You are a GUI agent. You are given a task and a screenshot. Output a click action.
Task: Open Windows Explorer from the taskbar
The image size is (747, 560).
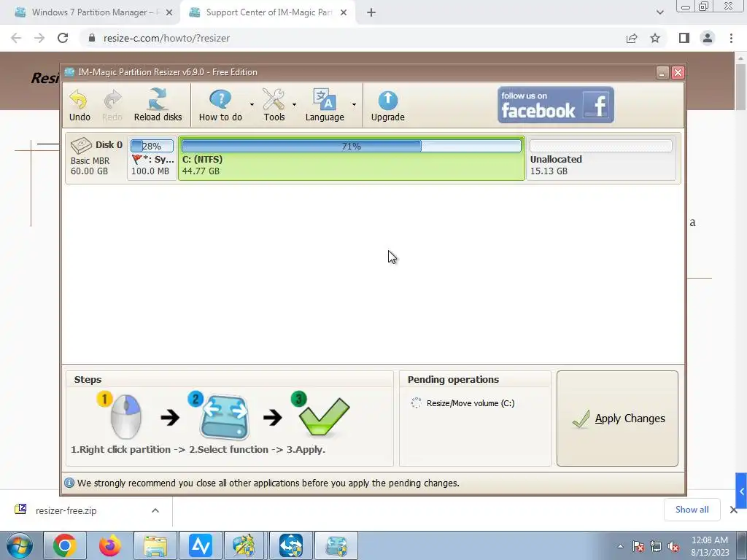(x=155, y=545)
